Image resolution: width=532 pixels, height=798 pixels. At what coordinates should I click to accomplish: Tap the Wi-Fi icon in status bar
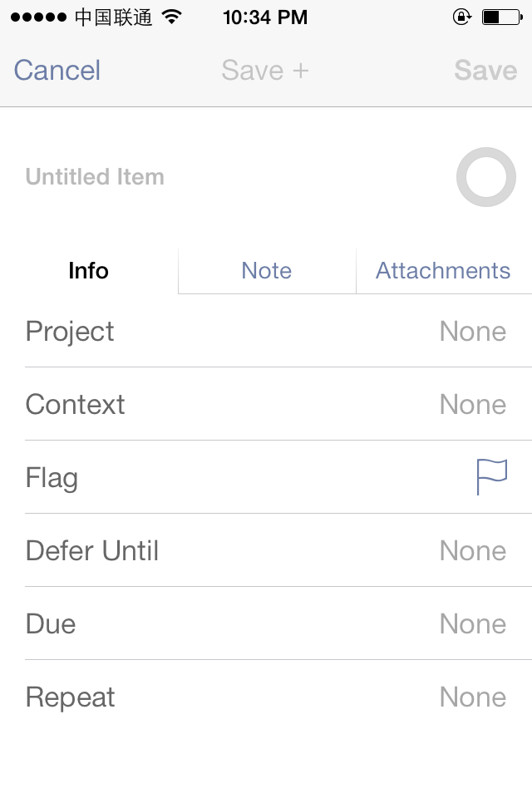click(172, 17)
